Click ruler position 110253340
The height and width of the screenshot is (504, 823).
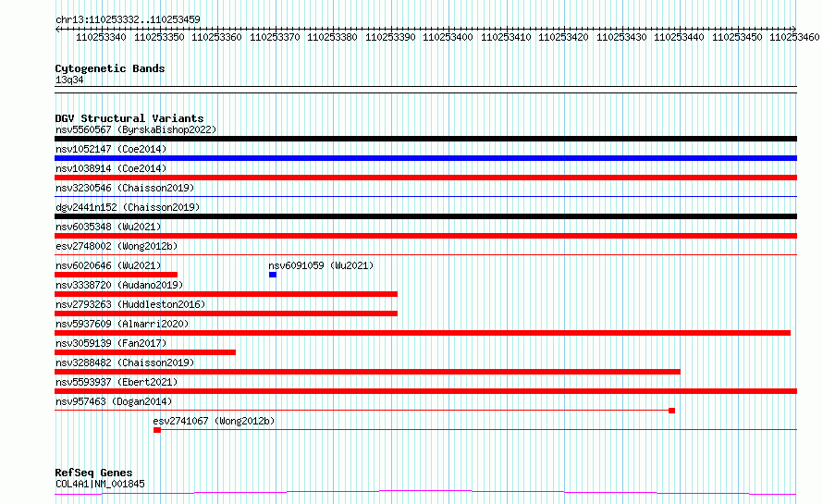(102, 37)
